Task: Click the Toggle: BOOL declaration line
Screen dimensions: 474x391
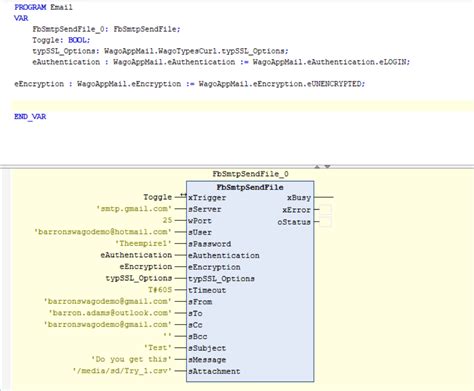Action: pyautogui.click(x=61, y=40)
